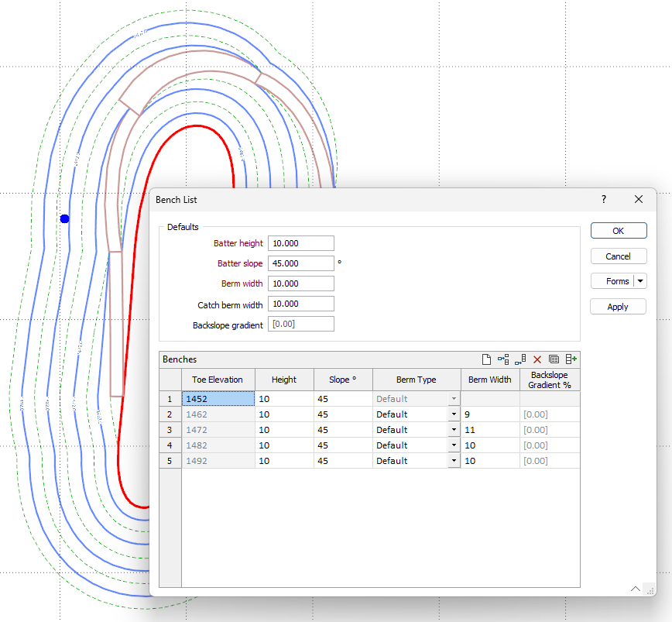Click the Append Row icon in Benches toolbar
Viewport: 672px width, 622px height.
[x=520, y=359]
